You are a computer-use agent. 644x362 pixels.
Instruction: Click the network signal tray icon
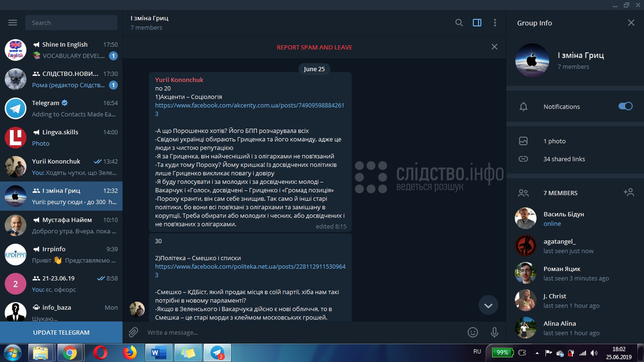(x=583, y=353)
